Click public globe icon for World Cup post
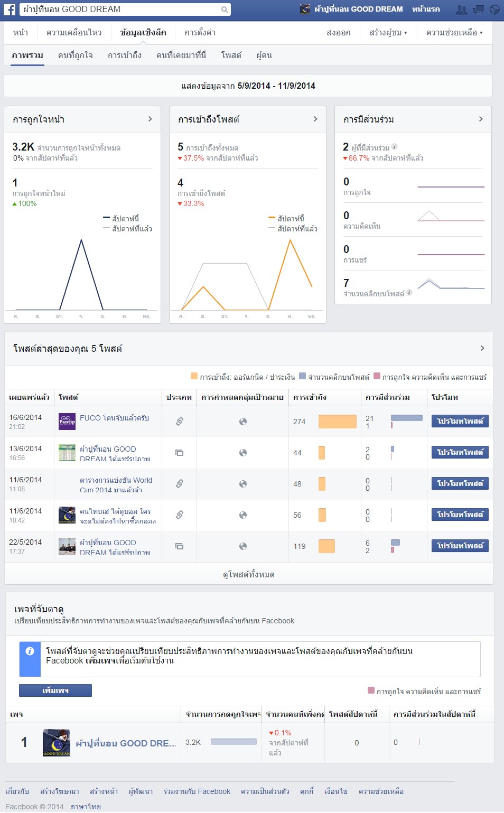 [x=243, y=484]
